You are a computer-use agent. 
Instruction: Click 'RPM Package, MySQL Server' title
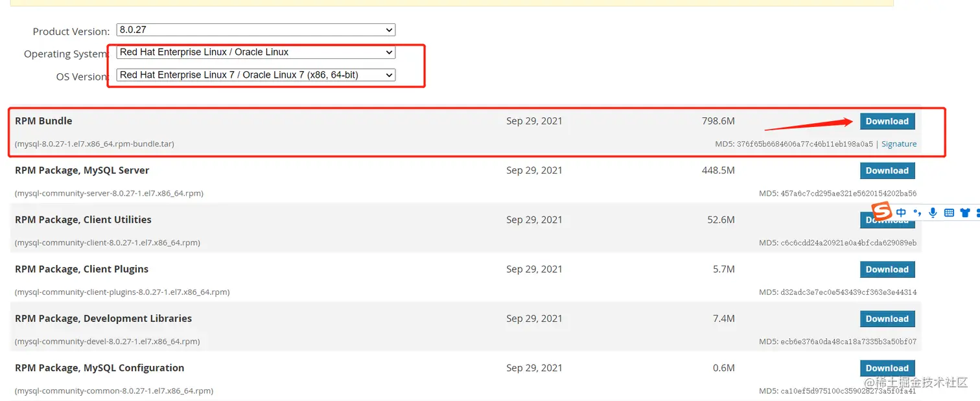coord(82,170)
